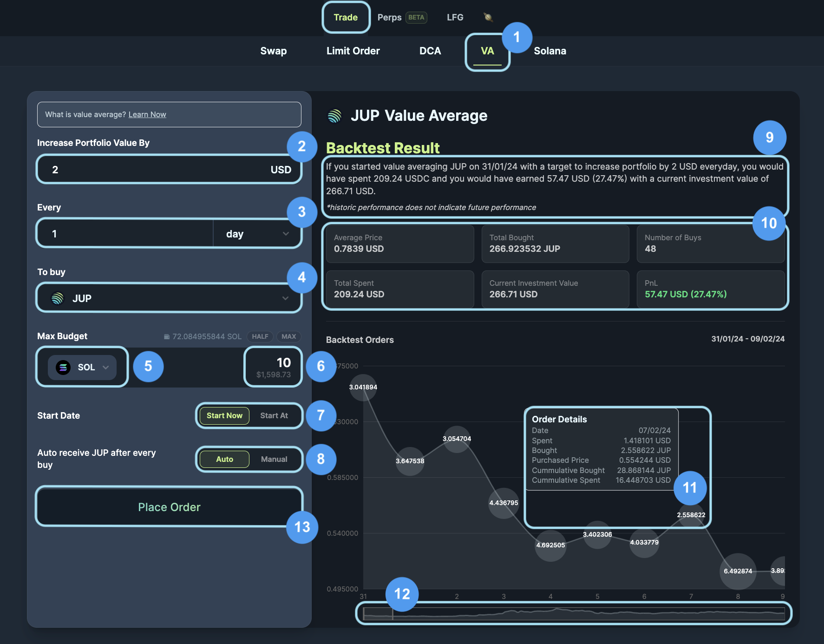Switch start date to Start At
The height and width of the screenshot is (644, 824).
(274, 415)
